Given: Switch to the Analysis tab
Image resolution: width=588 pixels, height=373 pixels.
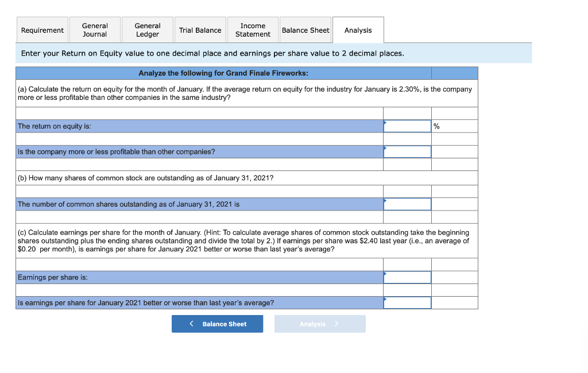Looking at the screenshot, I should [358, 30].
